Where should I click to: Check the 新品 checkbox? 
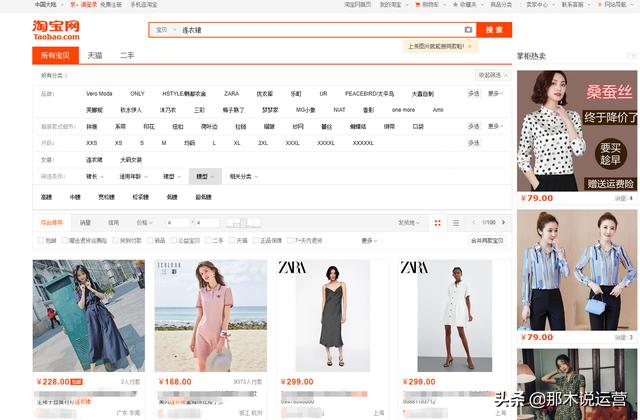pos(150,240)
